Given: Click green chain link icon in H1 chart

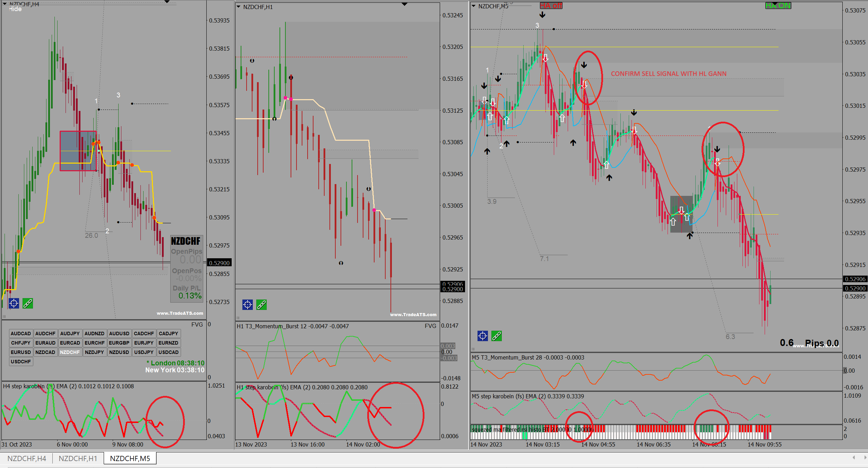Looking at the screenshot, I should (x=261, y=305).
